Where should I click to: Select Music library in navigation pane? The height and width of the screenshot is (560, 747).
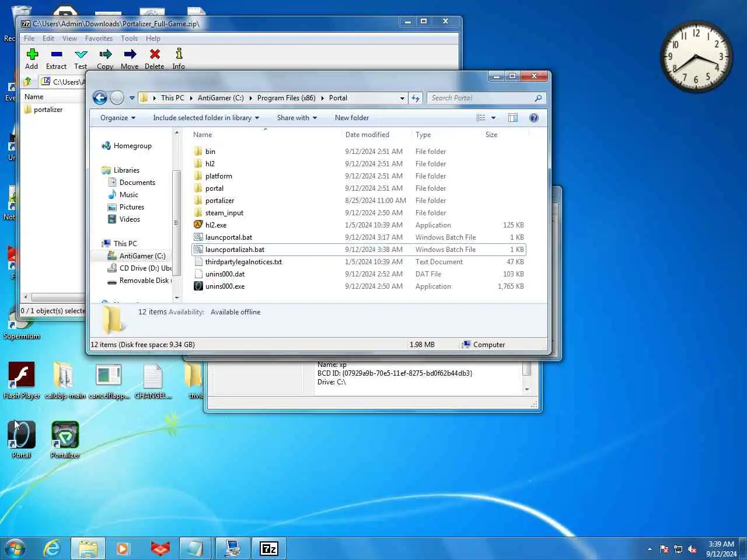pyautogui.click(x=123, y=195)
